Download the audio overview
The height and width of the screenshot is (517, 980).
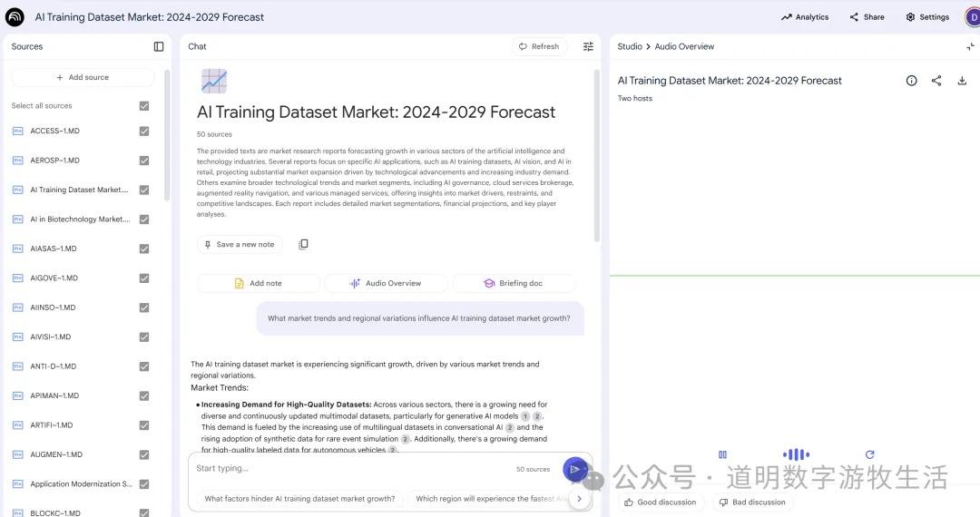(962, 81)
